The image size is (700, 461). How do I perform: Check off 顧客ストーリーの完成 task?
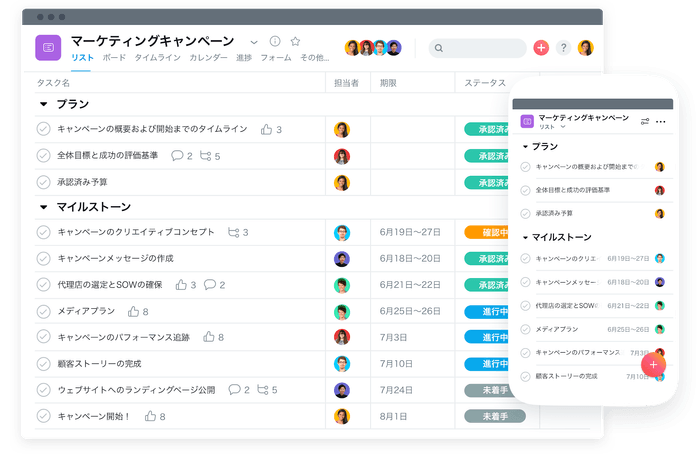pyautogui.click(x=43, y=364)
